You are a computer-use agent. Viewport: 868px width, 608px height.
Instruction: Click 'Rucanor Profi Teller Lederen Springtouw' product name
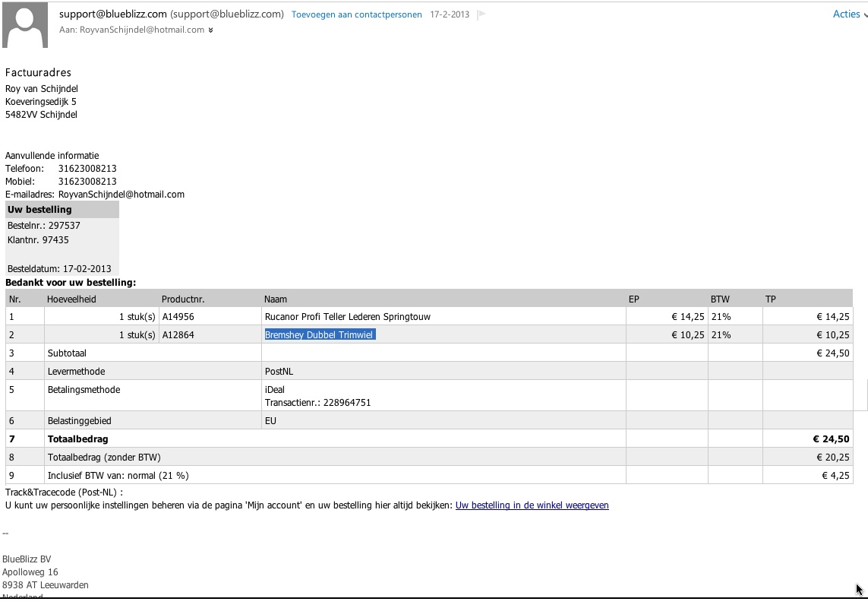tap(347, 317)
